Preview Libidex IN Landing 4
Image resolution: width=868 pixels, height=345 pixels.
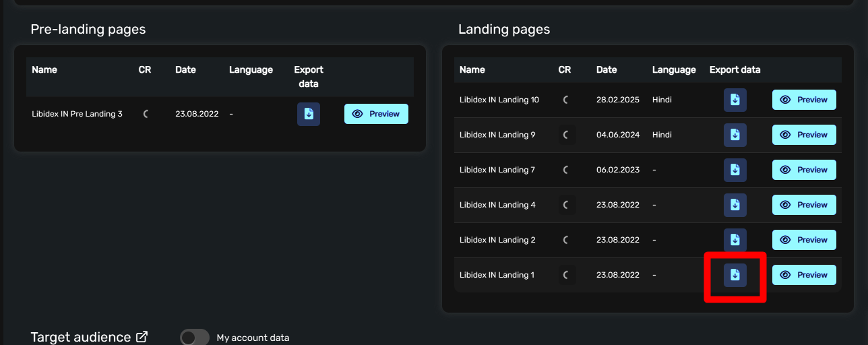tap(804, 205)
